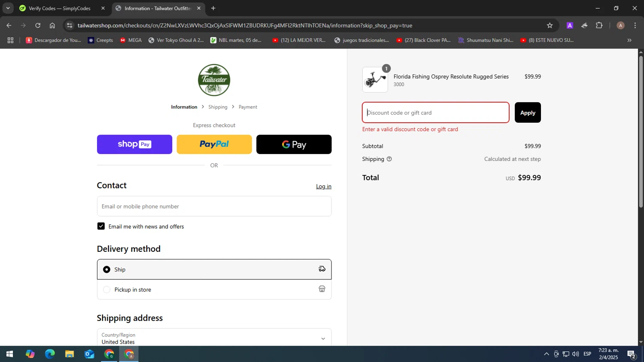Screen dimensions: 644x362
Task: Expand the Country/Region dropdown
Action: (214, 338)
